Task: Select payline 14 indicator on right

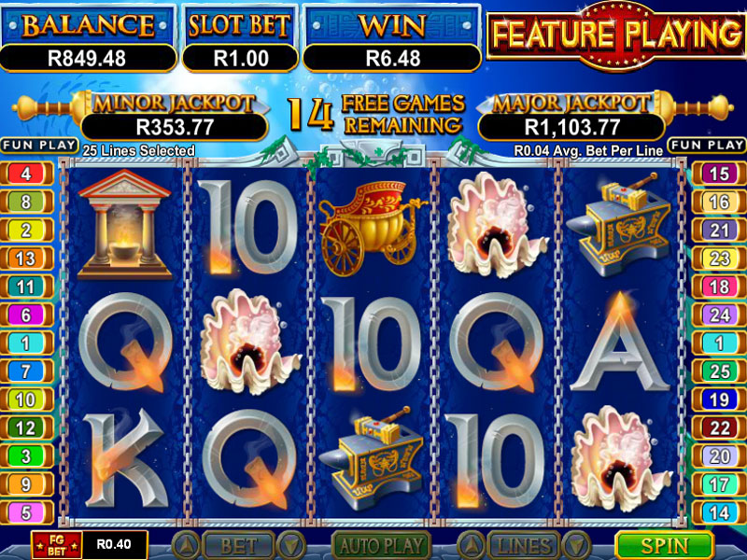Action: point(719,512)
